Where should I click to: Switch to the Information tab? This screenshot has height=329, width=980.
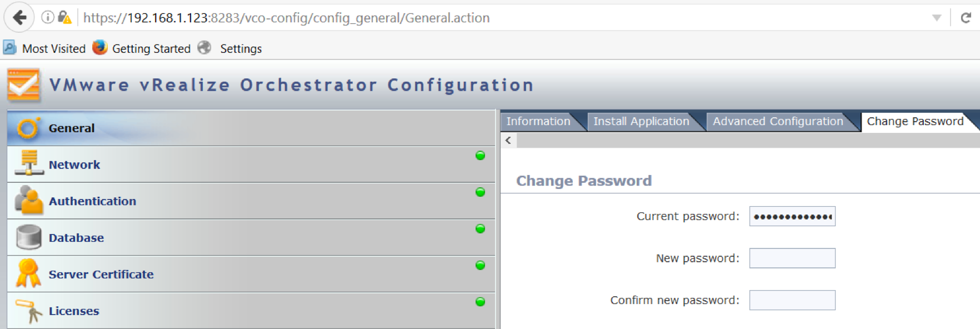pos(538,121)
